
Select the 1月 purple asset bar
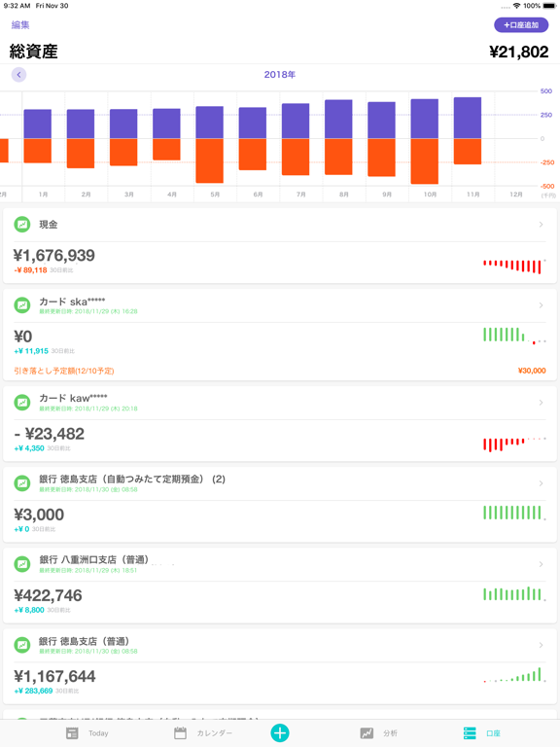(38, 124)
